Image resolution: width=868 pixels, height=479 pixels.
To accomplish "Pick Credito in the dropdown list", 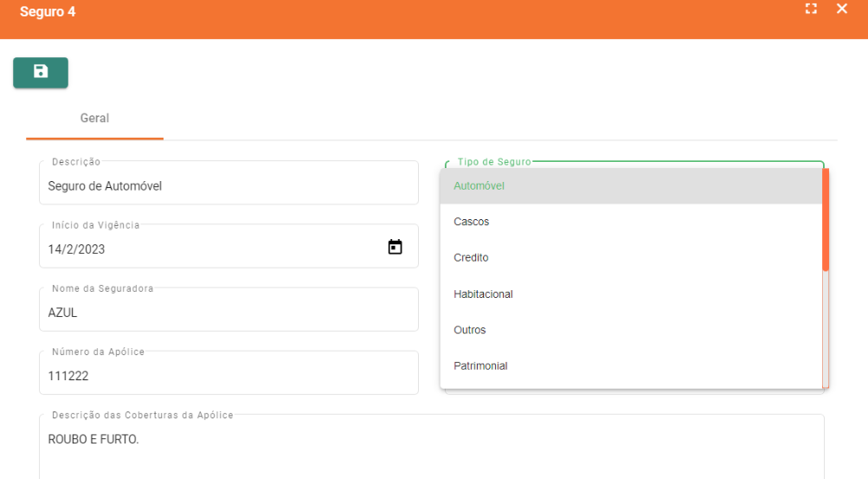I will [472, 258].
